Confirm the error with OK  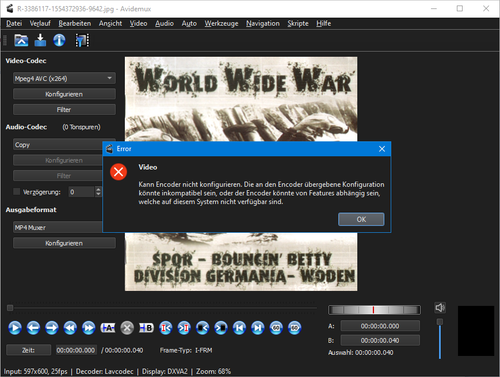pyautogui.click(x=361, y=219)
